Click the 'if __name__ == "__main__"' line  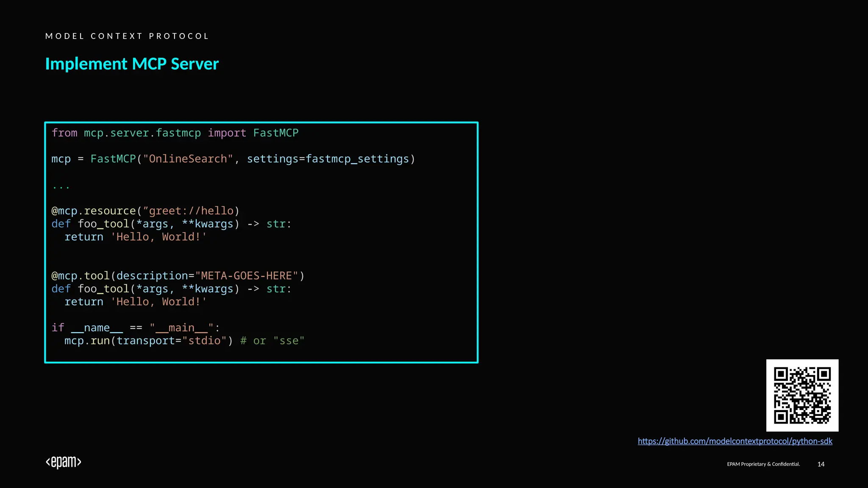click(x=135, y=328)
